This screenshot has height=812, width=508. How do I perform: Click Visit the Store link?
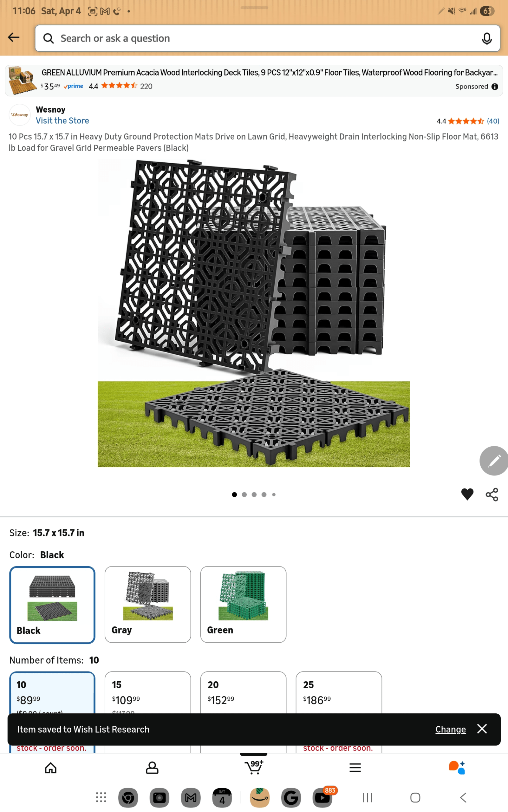[x=62, y=121]
